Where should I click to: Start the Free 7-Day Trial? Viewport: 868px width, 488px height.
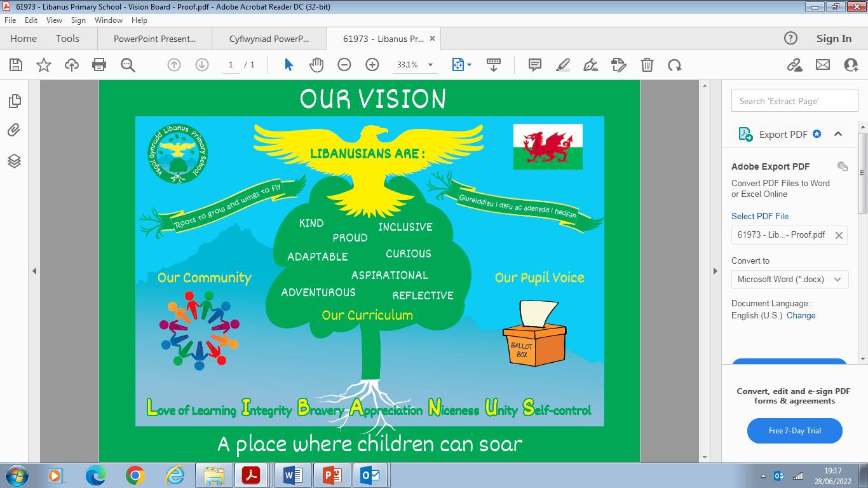click(x=795, y=431)
